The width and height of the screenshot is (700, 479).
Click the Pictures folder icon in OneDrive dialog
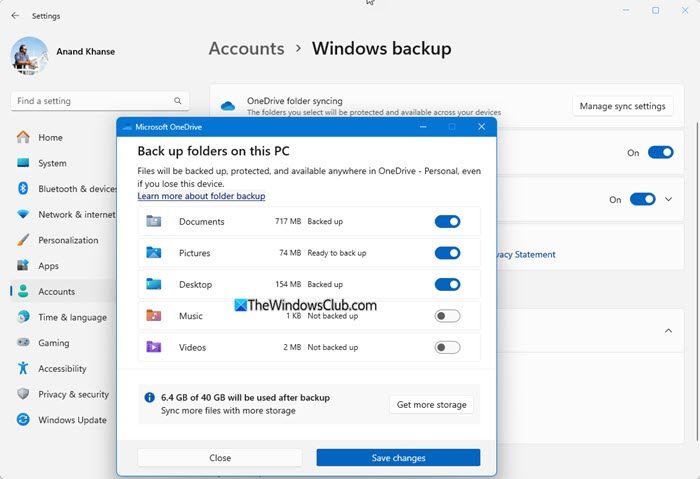click(154, 252)
